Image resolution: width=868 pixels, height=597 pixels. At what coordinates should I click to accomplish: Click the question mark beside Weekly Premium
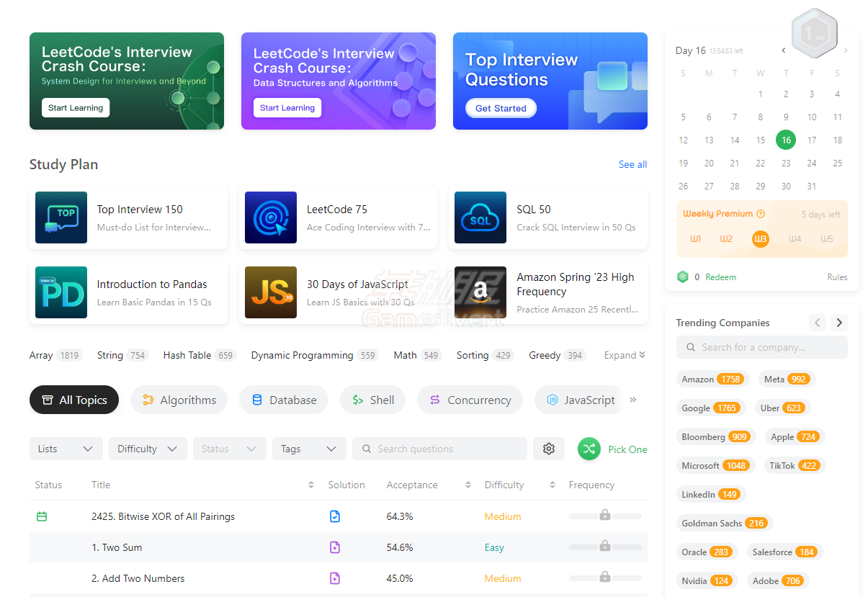(761, 214)
